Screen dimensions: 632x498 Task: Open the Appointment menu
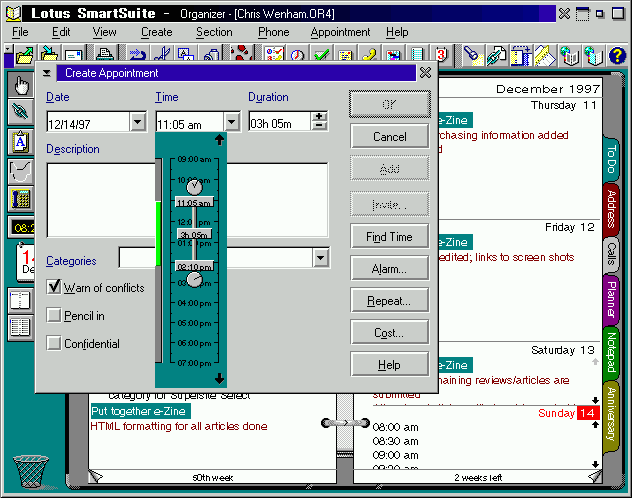340,32
